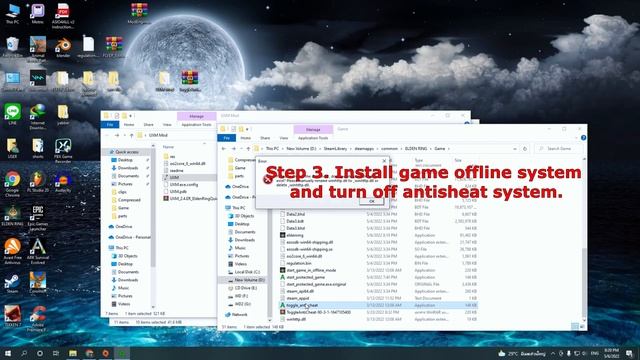Go up one folder in Game window

(x=248, y=149)
